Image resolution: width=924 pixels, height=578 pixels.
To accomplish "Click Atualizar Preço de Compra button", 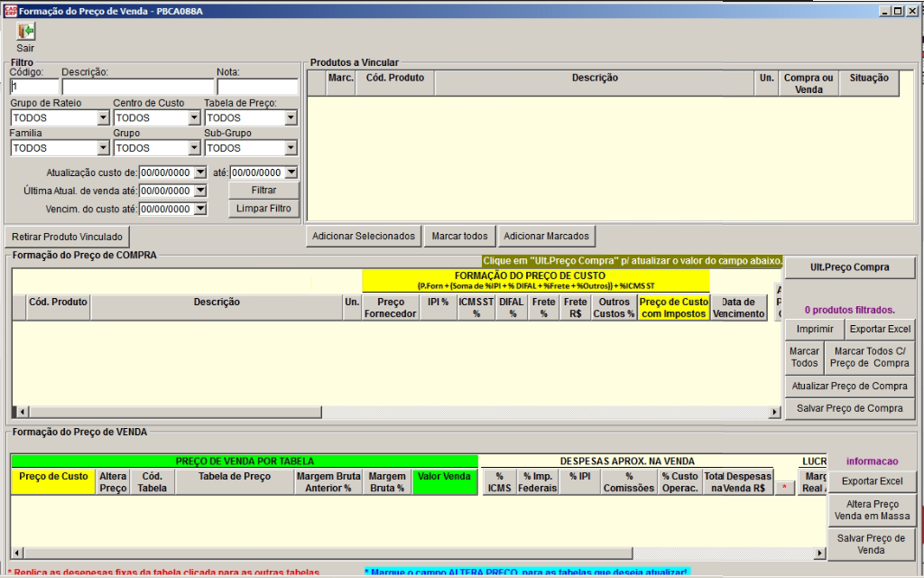I will 849,387.
